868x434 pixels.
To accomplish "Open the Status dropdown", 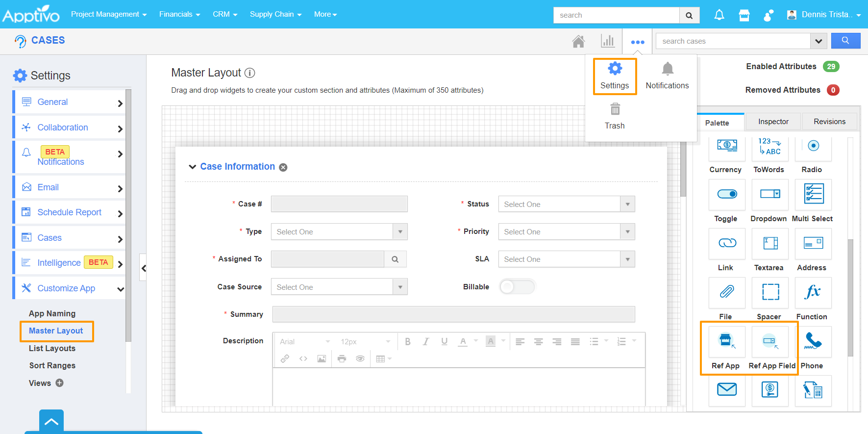I will coord(566,204).
